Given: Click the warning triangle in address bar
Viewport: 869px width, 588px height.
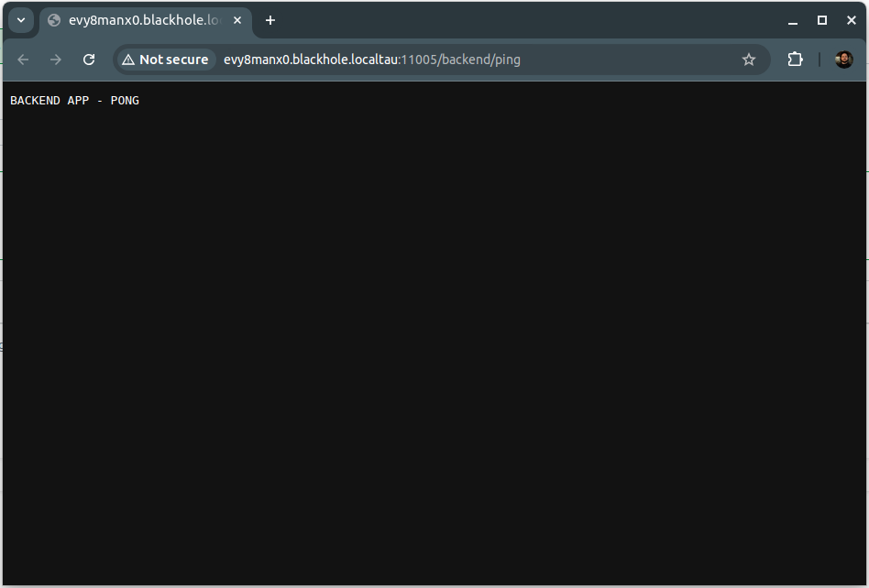Looking at the screenshot, I should click(x=128, y=60).
